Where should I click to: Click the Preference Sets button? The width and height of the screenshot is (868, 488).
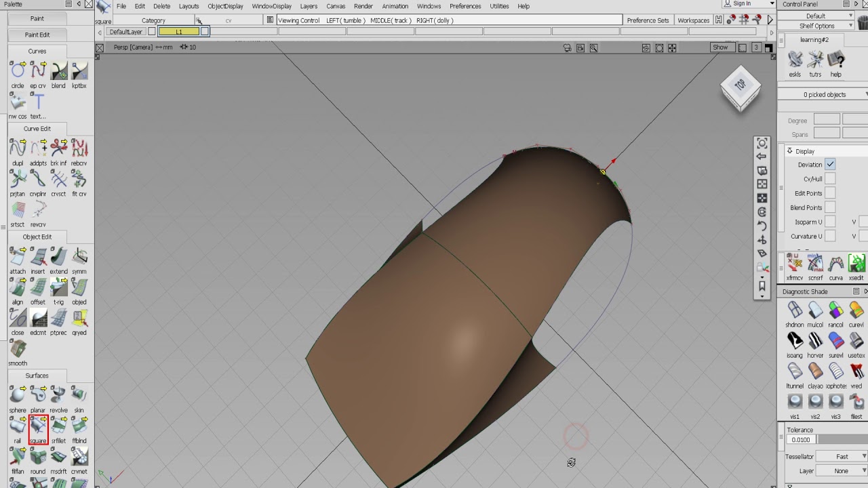tap(648, 20)
